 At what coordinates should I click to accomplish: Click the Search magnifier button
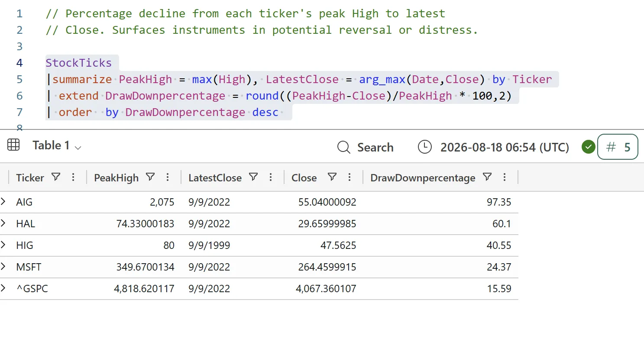click(x=365, y=147)
